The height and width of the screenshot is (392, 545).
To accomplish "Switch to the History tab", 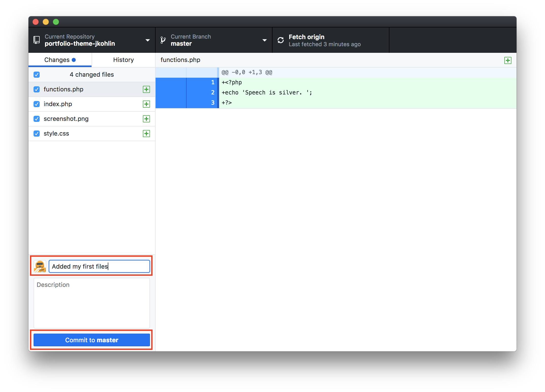I will point(124,60).
